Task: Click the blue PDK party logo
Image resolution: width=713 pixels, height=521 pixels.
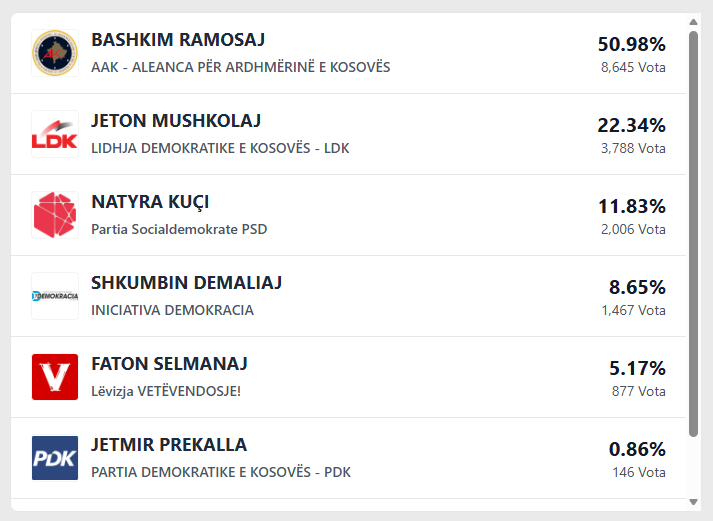Action: coord(55,458)
